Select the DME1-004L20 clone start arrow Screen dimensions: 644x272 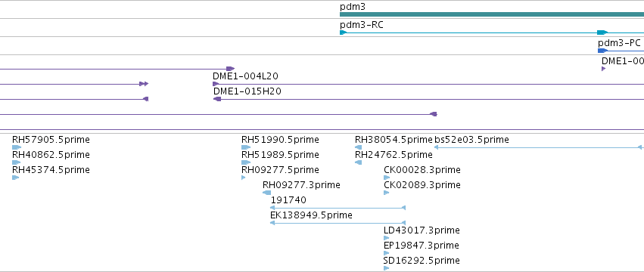216,84
